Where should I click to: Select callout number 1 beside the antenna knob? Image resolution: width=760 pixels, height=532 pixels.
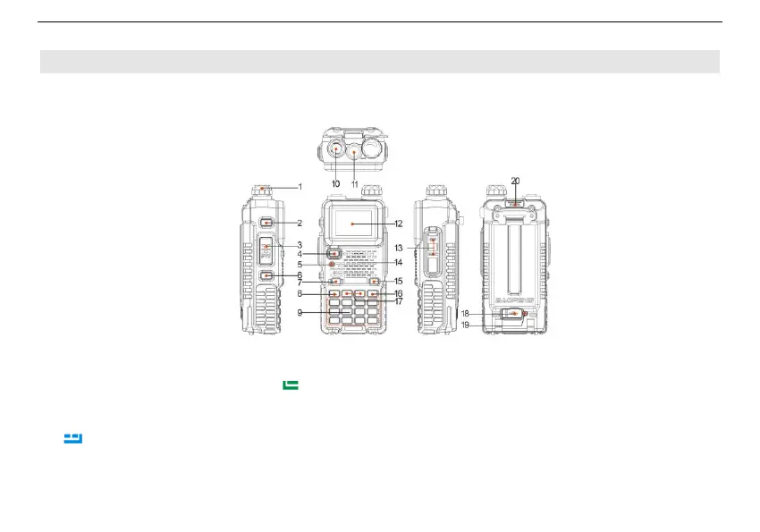tap(300, 187)
